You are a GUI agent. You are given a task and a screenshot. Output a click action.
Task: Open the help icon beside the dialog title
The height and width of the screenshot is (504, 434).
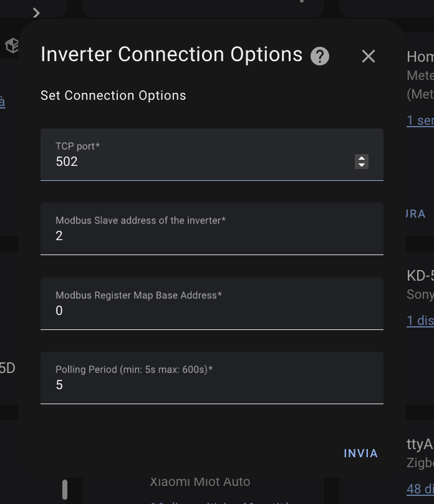320,56
